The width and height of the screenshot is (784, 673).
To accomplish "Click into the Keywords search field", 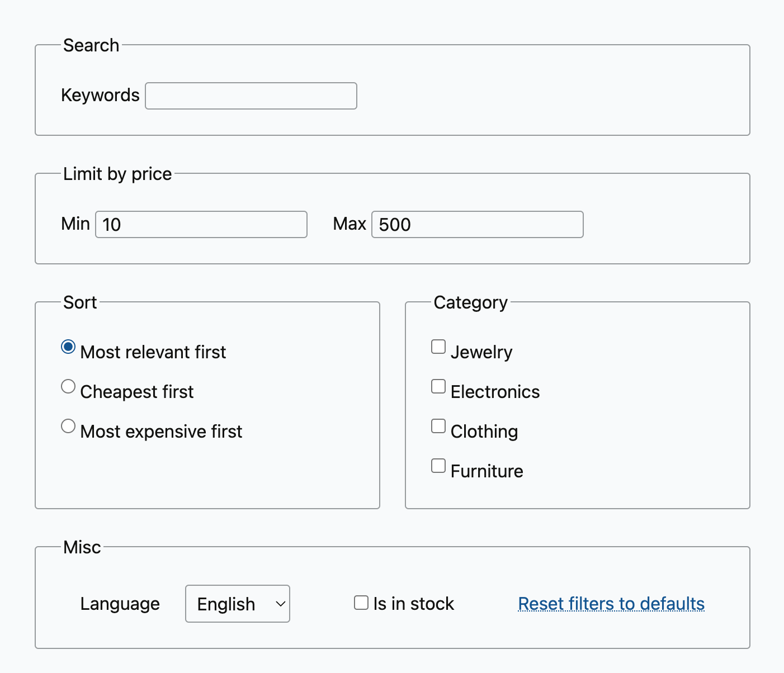I will click(x=251, y=96).
